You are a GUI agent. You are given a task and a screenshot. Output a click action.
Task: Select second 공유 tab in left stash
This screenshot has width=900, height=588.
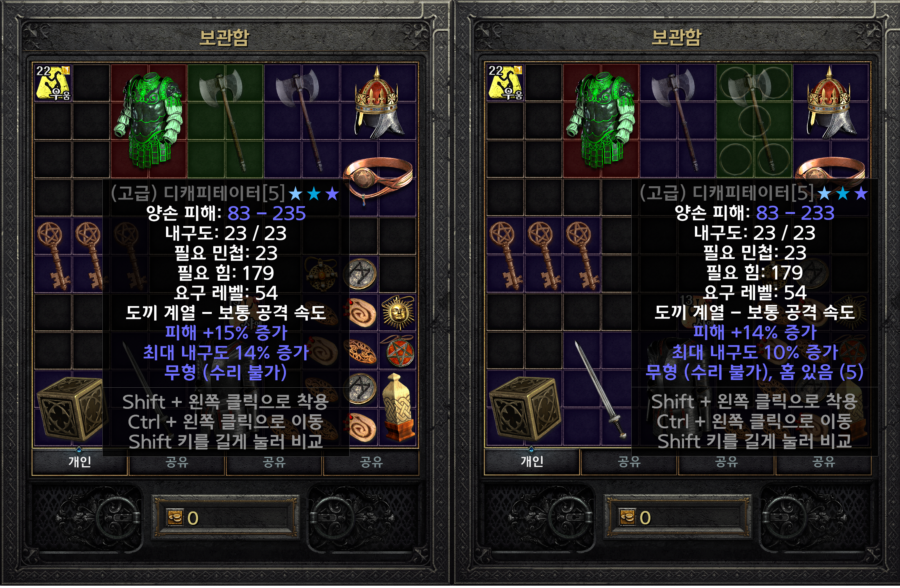[x=274, y=462]
